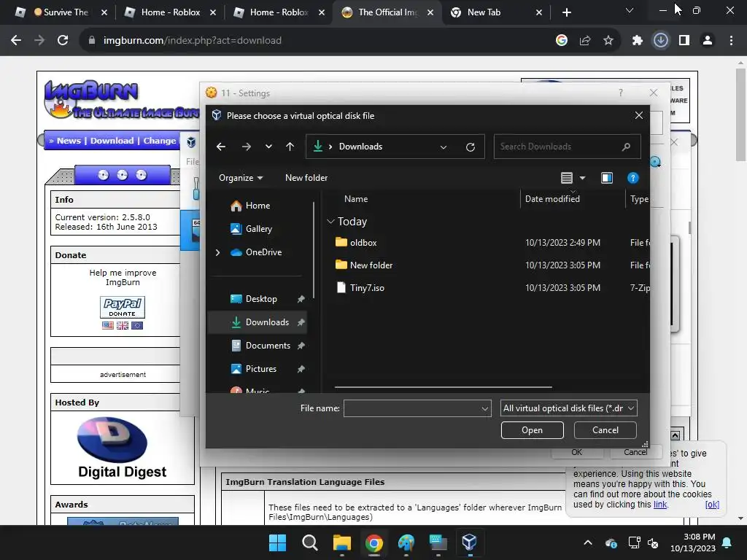Open recent locations chevron in dialog
This screenshot has width=747, height=560.
(x=268, y=147)
